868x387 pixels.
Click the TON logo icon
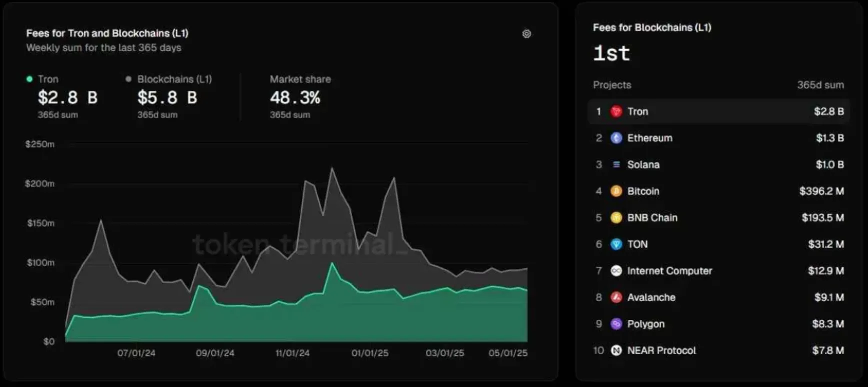pyautogui.click(x=616, y=244)
